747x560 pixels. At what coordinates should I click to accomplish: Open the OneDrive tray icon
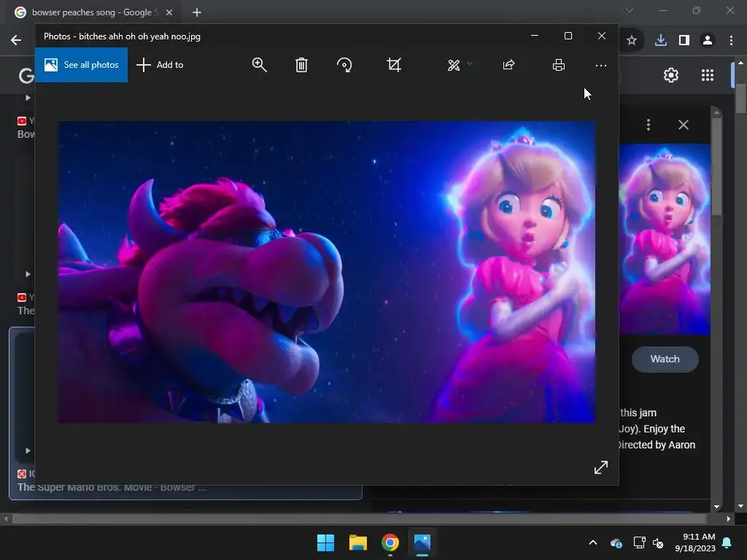(x=616, y=542)
